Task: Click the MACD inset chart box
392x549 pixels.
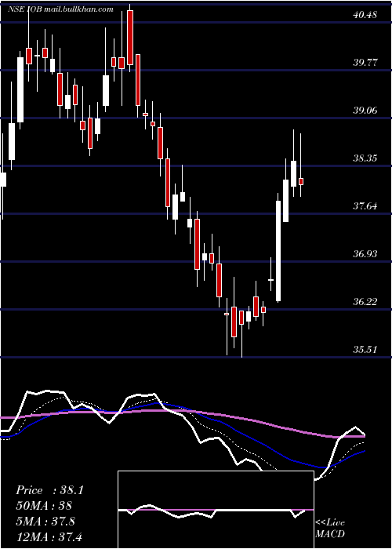Action: [216, 510]
